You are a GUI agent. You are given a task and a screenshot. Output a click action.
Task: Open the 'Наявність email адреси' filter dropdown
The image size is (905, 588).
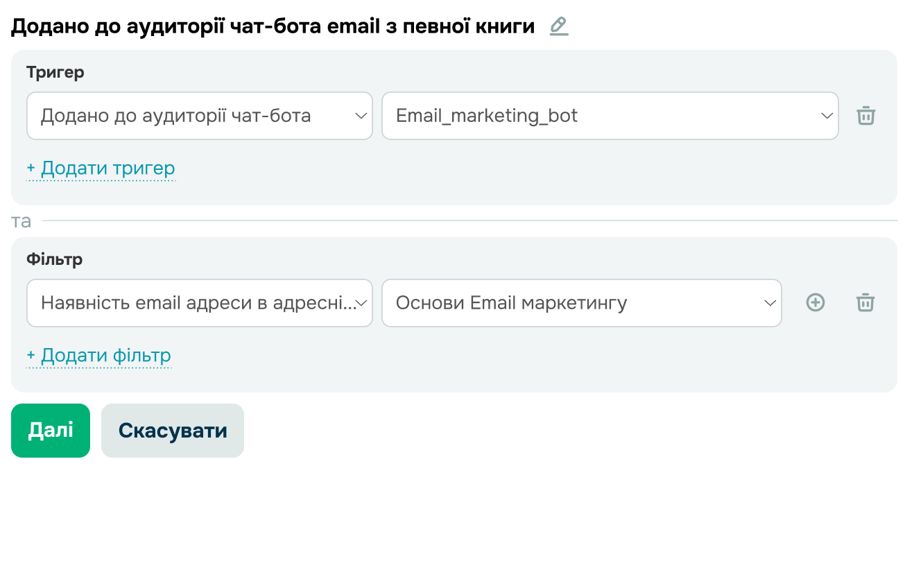pyautogui.click(x=200, y=303)
